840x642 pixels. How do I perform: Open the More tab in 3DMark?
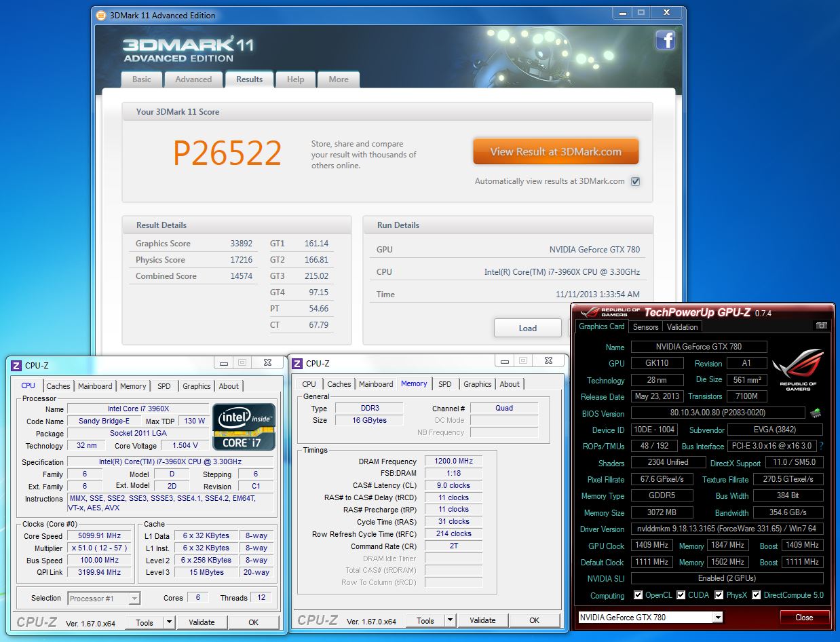click(x=339, y=79)
